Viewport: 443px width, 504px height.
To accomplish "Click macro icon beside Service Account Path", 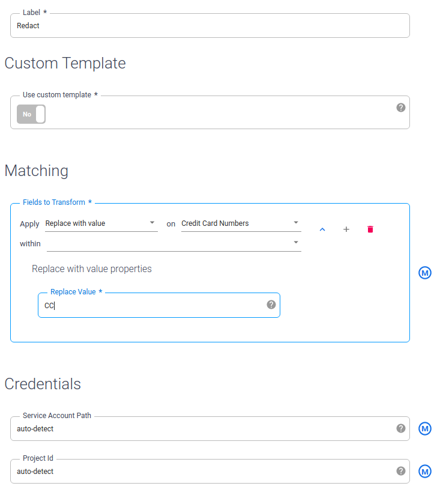I will click(425, 428).
